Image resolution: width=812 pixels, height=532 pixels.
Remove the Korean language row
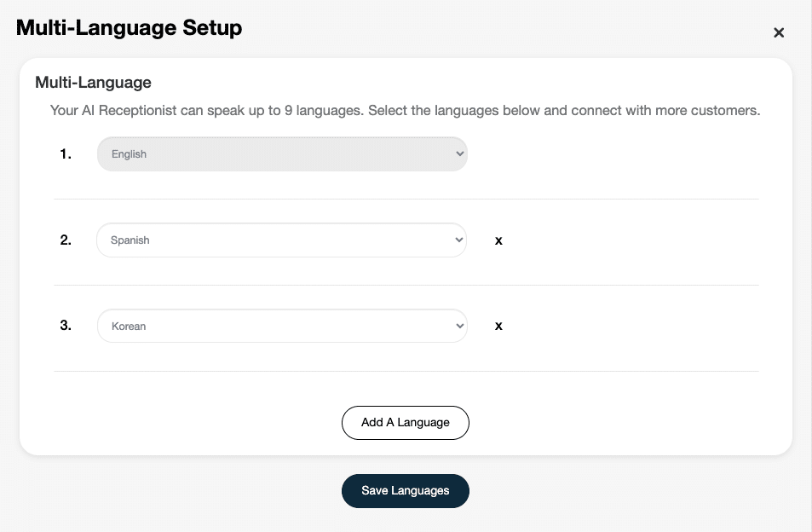[x=498, y=326]
